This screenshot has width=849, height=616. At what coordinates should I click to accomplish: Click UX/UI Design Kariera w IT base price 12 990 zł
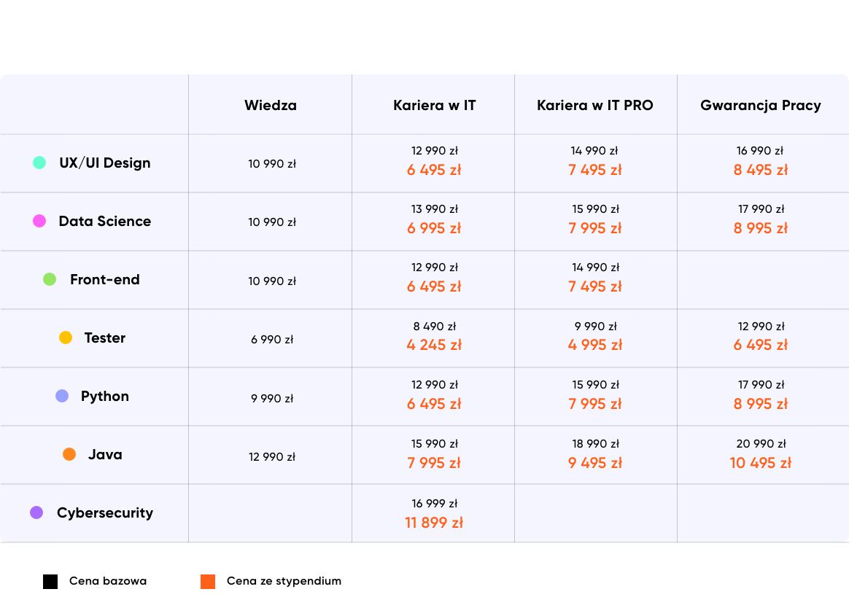click(434, 151)
